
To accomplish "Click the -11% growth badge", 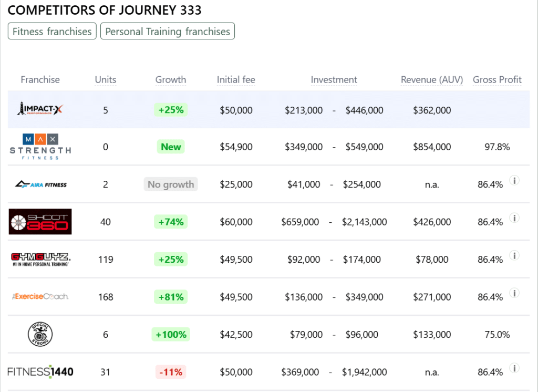I will pos(171,372).
